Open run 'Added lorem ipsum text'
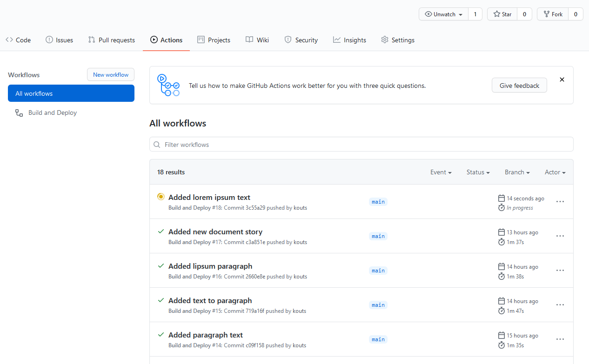Screen dimensions: 589x364 [x=209, y=197]
